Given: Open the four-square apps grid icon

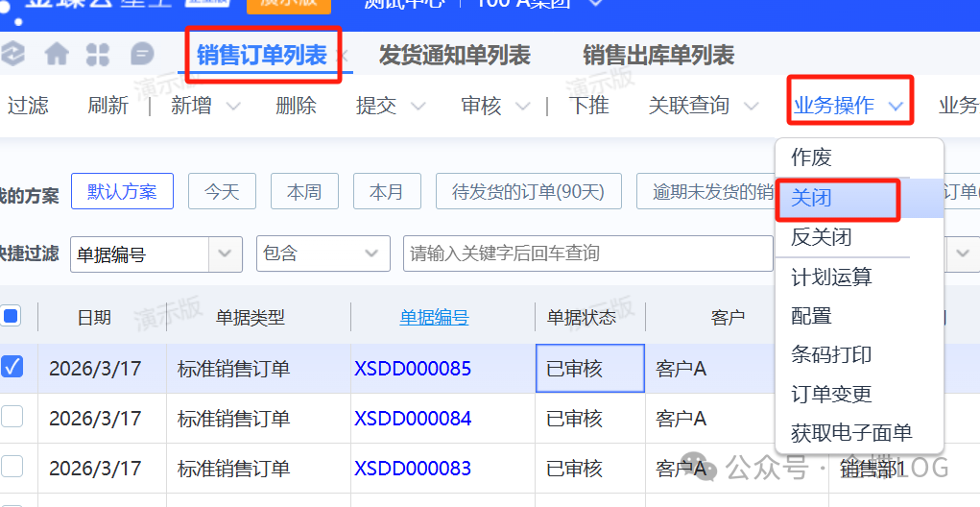Looking at the screenshot, I should point(98,55).
